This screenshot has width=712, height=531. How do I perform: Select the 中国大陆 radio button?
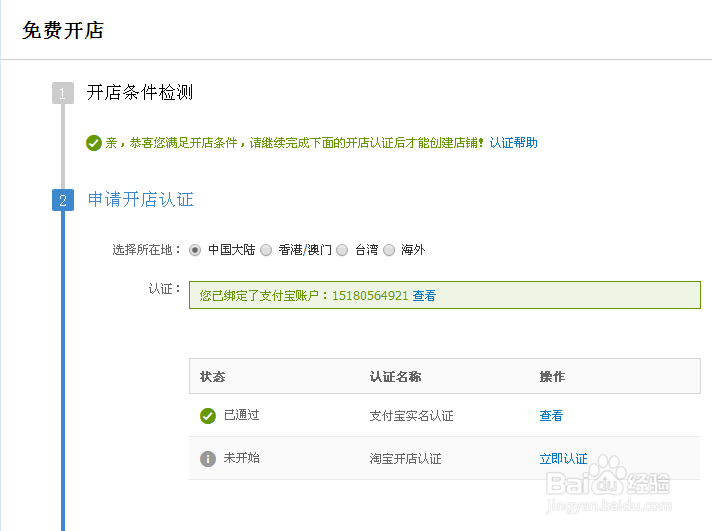pyautogui.click(x=195, y=250)
